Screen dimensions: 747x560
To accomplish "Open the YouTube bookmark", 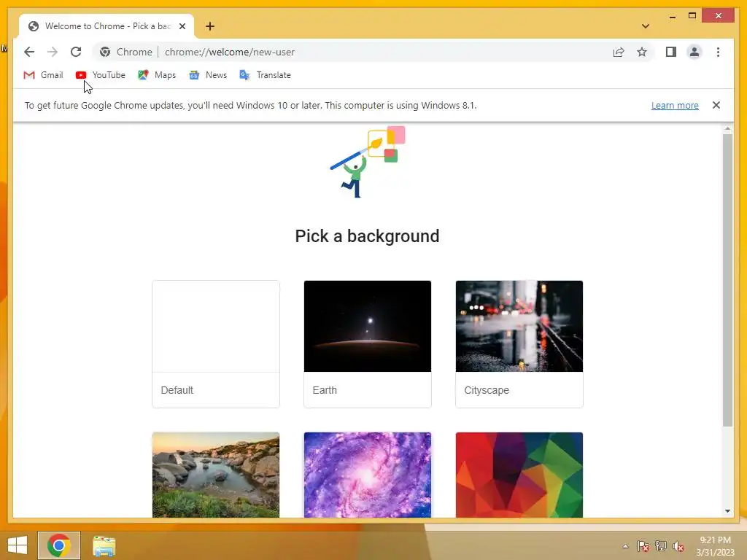I will [x=101, y=75].
